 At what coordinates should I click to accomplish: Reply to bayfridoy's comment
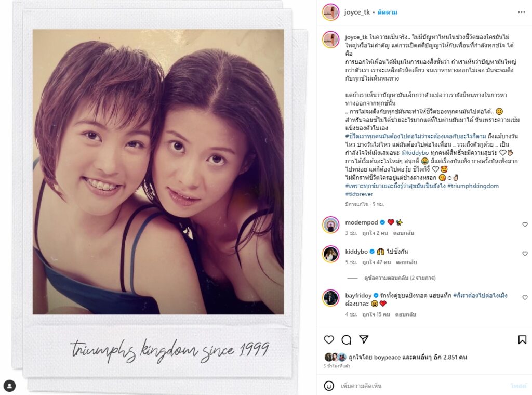pyautogui.click(x=405, y=314)
